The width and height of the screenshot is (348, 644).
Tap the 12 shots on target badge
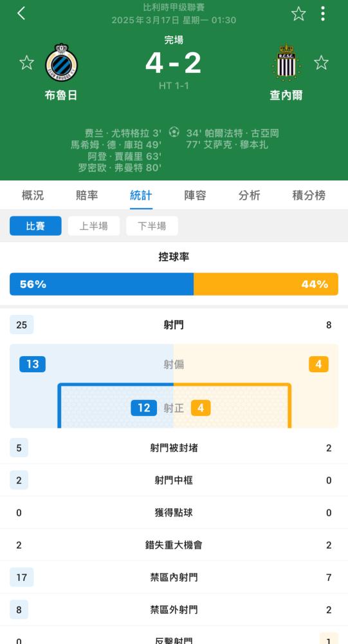(x=143, y=408)
